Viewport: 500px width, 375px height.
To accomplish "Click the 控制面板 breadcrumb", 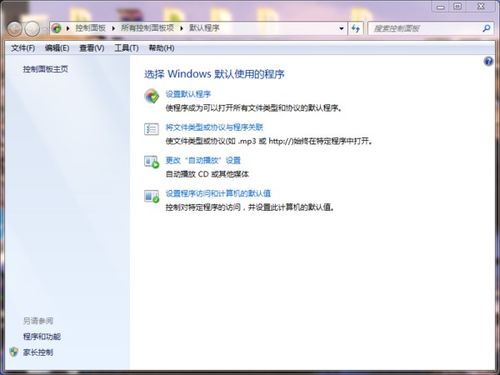I will coord(90,28).
